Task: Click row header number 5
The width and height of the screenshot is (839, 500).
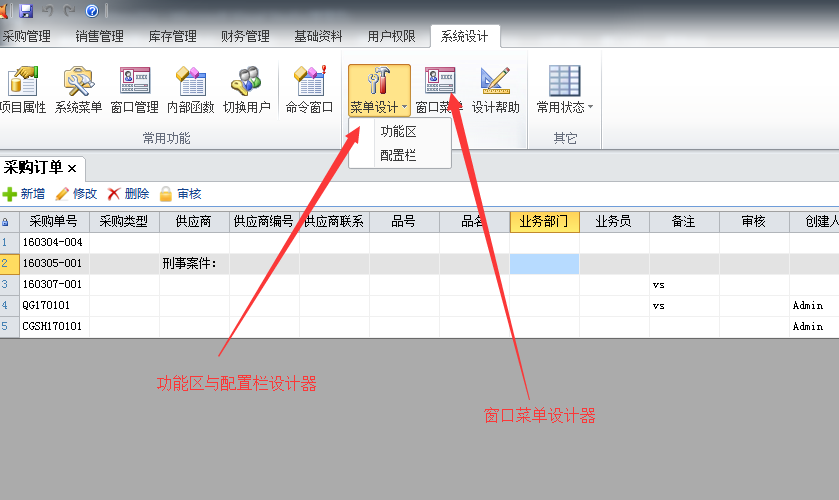Action: (10, 326)
